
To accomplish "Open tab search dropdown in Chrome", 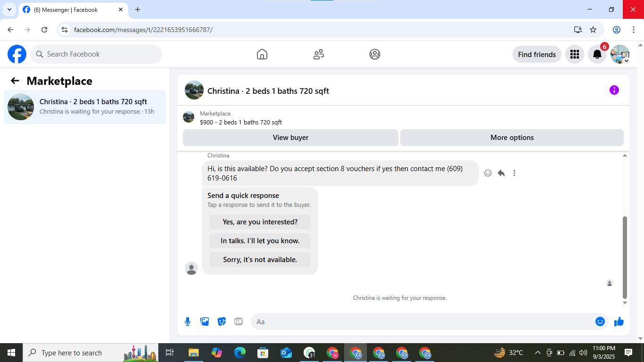I will click(9, 9).
